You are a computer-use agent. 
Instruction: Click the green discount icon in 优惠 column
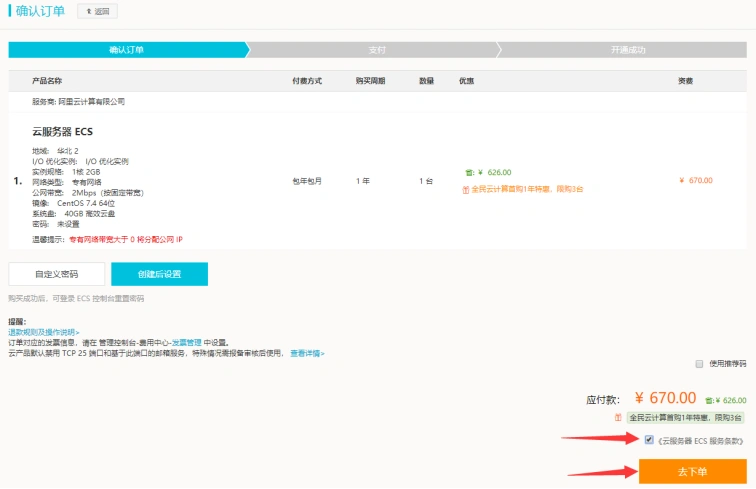coord(469,172)
